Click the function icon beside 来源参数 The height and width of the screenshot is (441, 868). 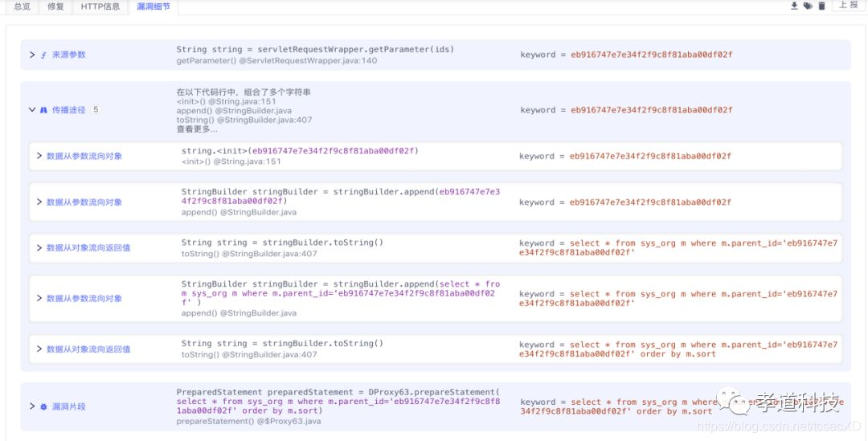(x=43, y=55)
